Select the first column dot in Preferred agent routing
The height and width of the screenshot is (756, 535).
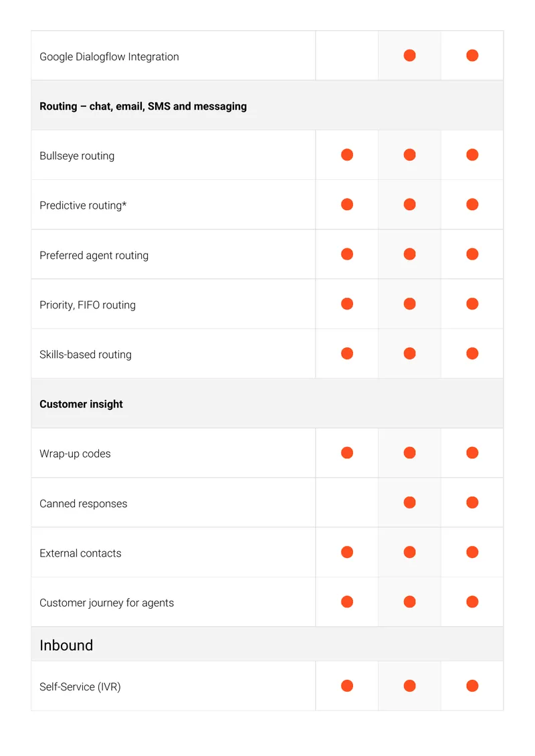347,254
